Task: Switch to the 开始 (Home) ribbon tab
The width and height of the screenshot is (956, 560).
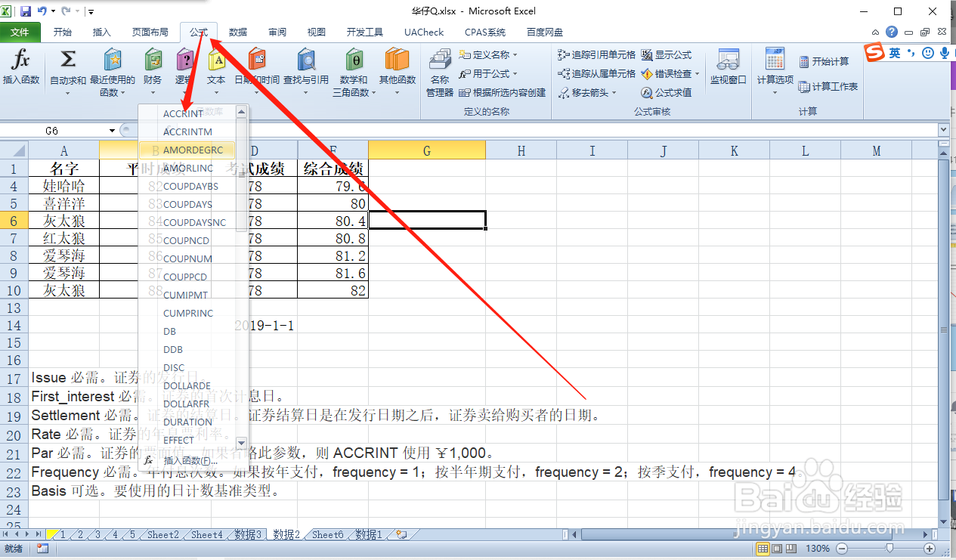Action: (x=62, y=32)
